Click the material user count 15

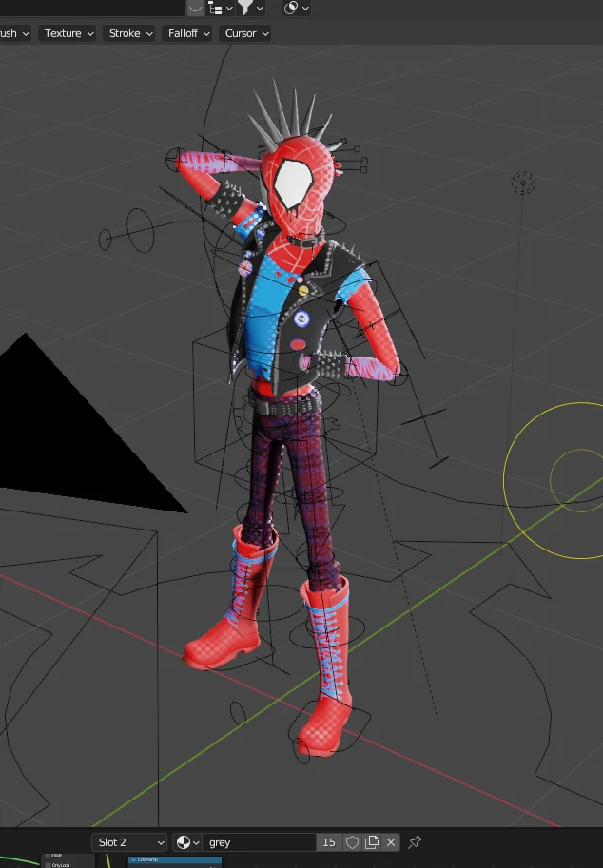(x=328, y=842)
